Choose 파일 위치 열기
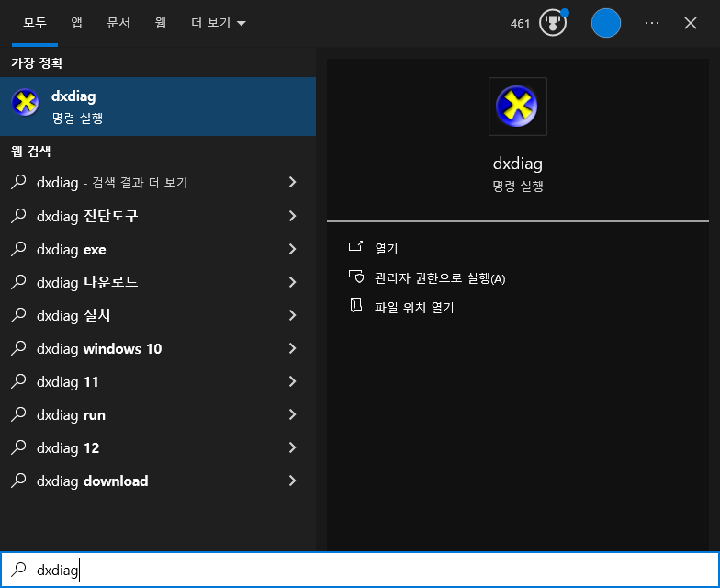 pyautogui.click(x=414, y=307)
